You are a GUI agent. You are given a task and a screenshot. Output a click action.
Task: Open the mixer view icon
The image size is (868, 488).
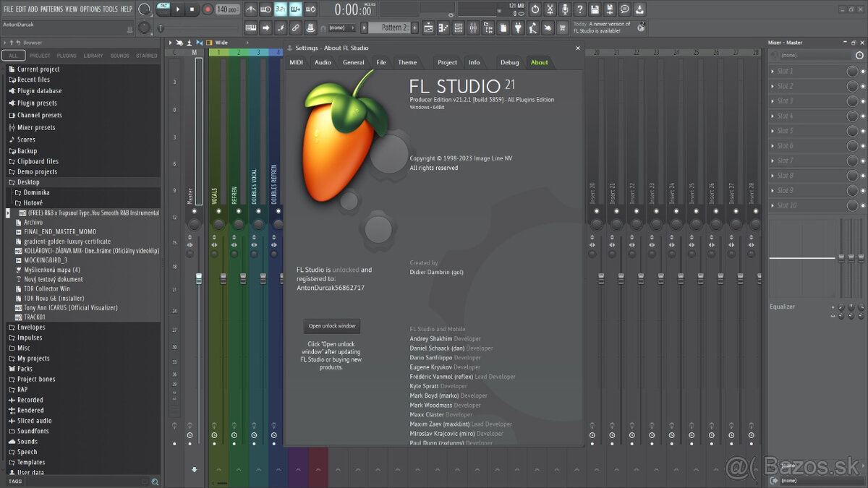tap(472, 28)
